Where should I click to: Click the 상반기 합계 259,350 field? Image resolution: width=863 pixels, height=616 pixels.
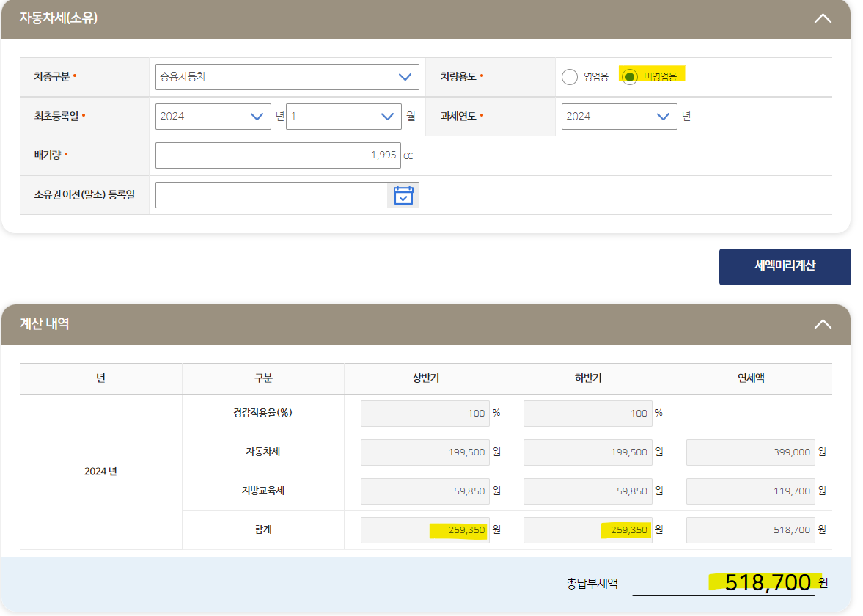425,530
